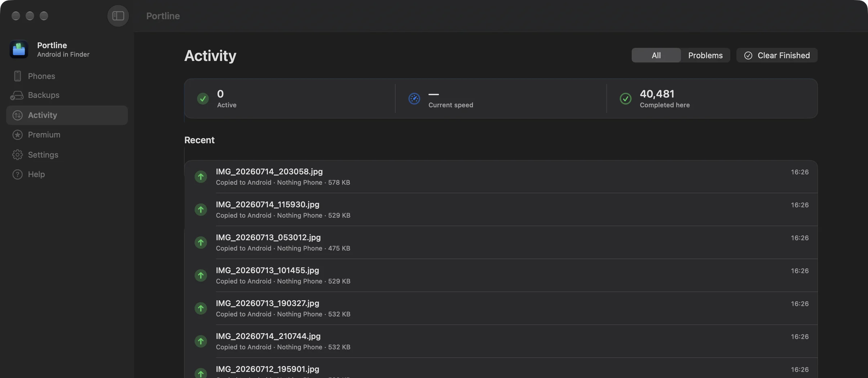This screenshot has width=868, height=378.
Task: Click the 16:26 time of IMG_20260714_203058.jpg
Action: click(x=800, y=172)
